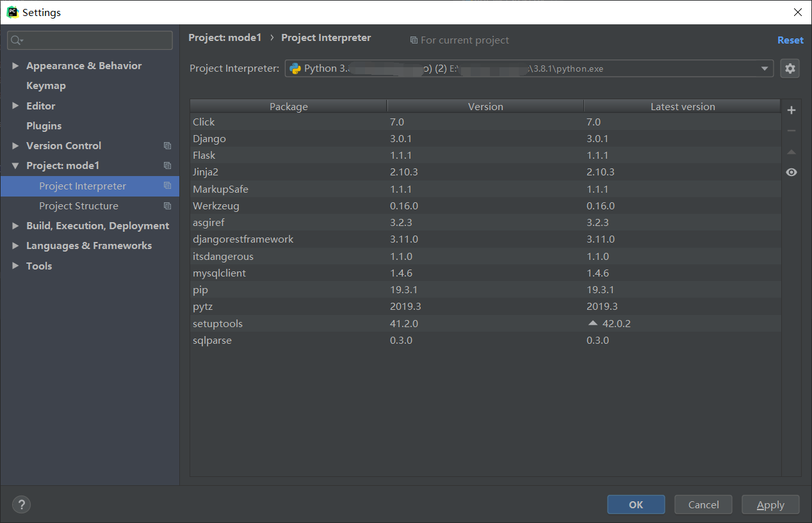Expand the Editor section
The image size is (812, 523).
(16, 106)
